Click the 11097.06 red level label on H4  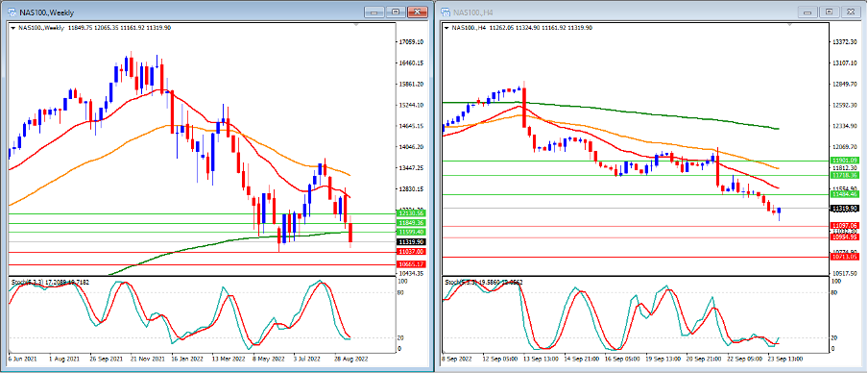click(x=844, y=226)
